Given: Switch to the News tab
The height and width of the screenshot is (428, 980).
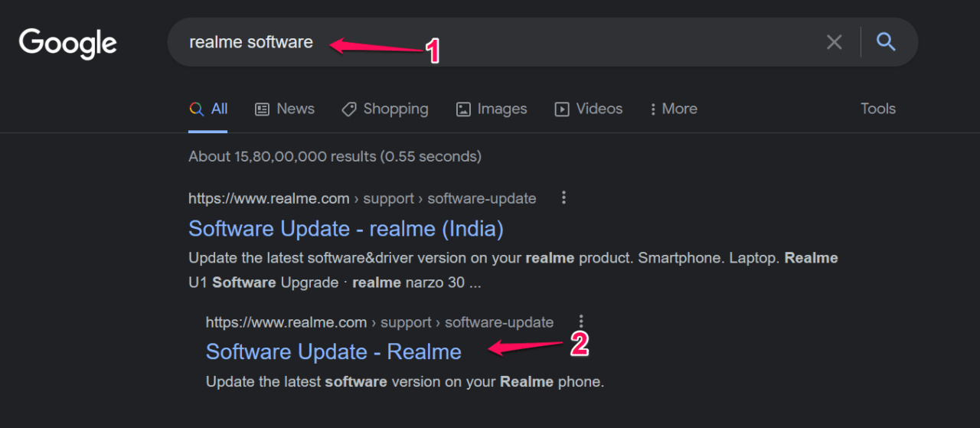Looking at the screenshot, I should coord(296,109).
